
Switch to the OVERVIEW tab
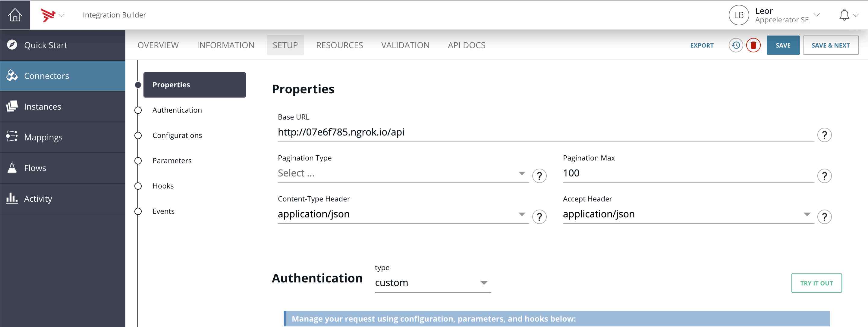click(x=158, y=45)
